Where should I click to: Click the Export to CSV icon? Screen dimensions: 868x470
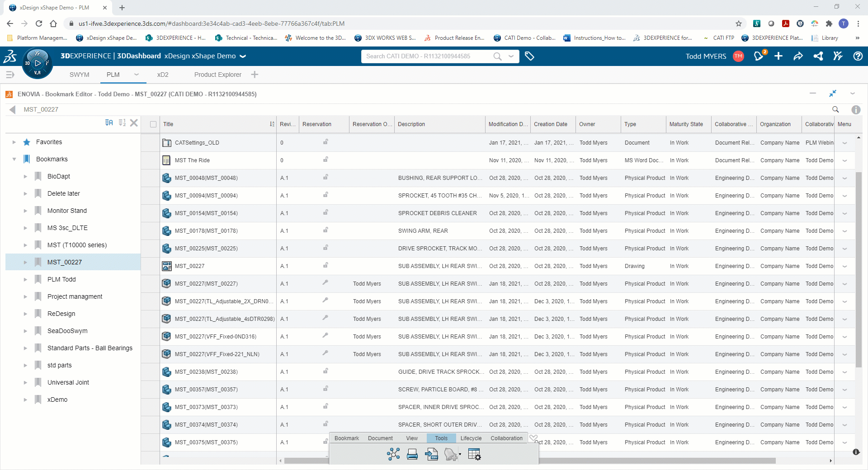coord(432,454)
